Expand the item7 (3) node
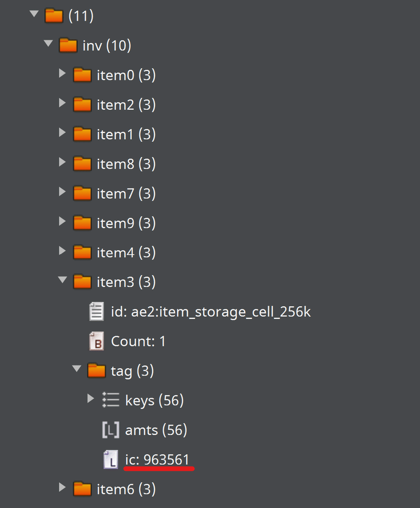 [62, 193]
